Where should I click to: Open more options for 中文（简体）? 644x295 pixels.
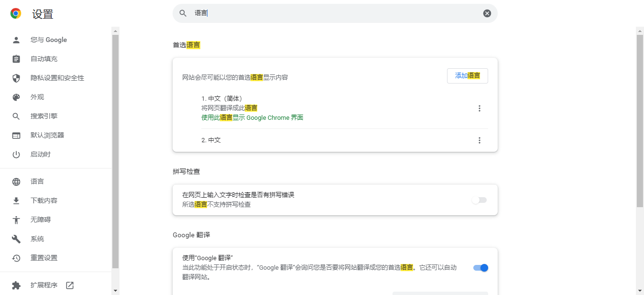[x=480, y=108]
